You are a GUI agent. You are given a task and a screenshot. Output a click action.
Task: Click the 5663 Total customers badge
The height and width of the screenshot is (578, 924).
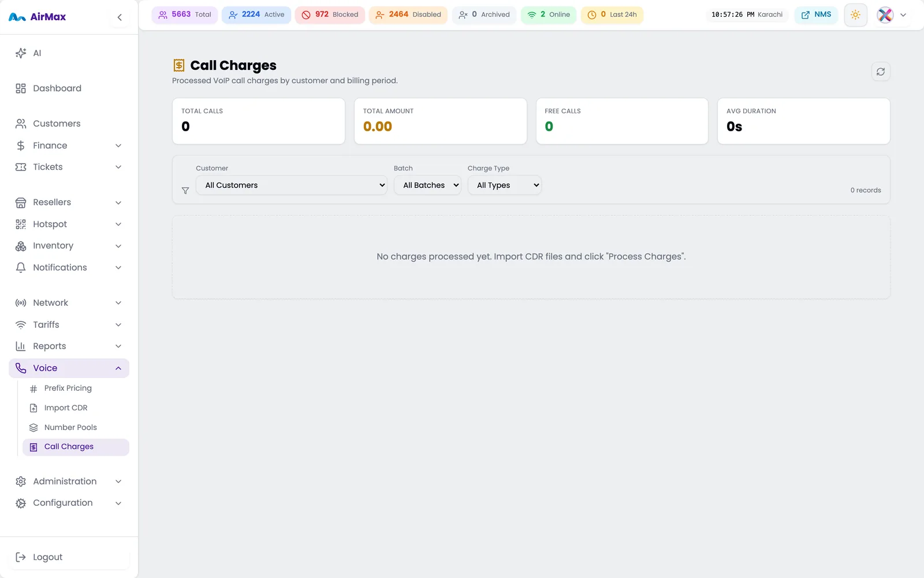click(x=185, y=14)
